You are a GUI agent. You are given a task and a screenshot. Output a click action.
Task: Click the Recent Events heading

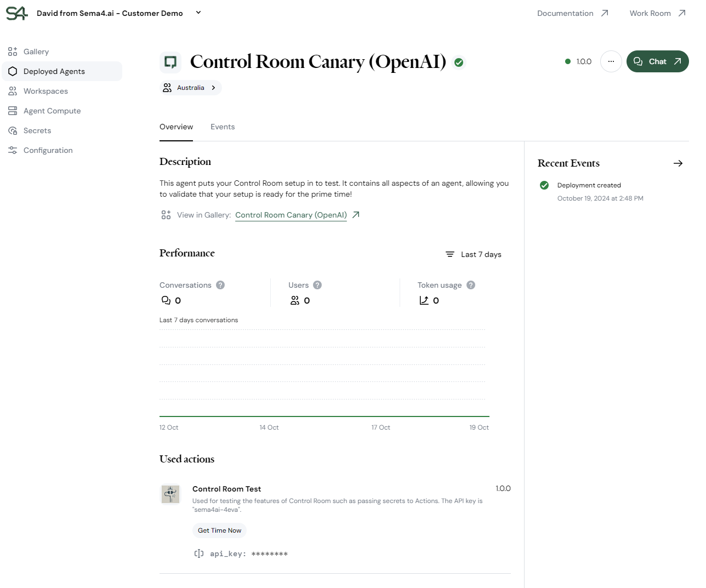pos(568,163)
